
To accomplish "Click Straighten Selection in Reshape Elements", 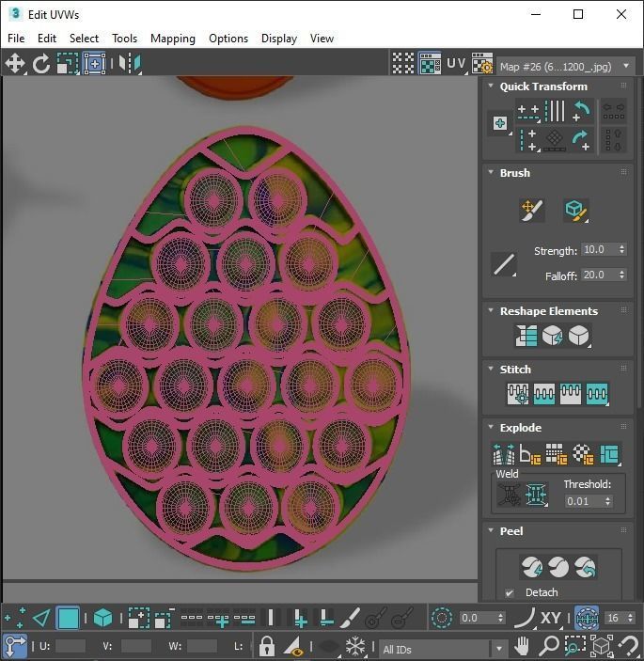I will tap(526, 336).
